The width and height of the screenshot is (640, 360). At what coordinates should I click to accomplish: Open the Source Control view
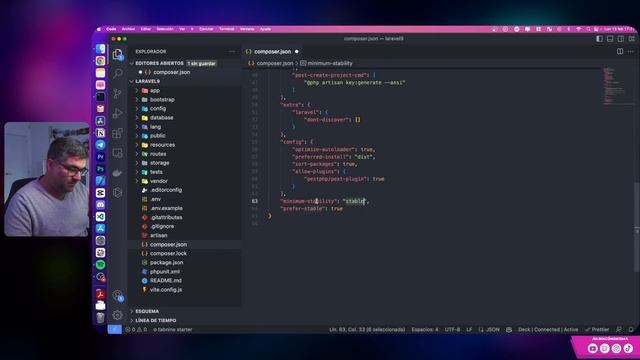118,93
